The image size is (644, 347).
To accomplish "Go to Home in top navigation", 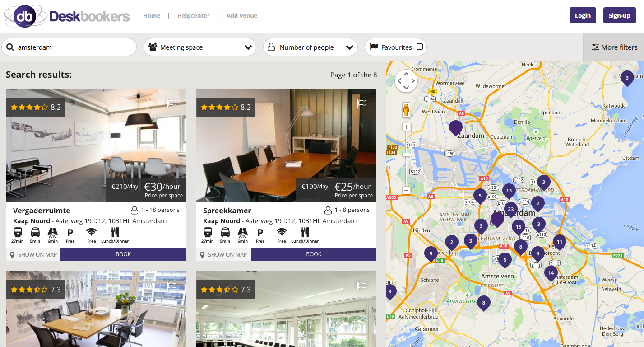I will 152,15.
